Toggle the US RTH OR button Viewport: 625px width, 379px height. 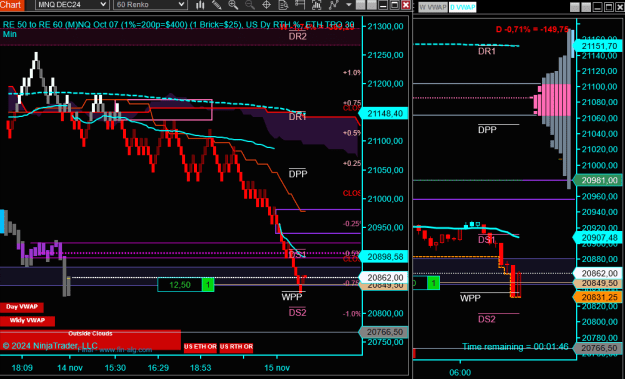pyautogui.click(x=236, y=347)
